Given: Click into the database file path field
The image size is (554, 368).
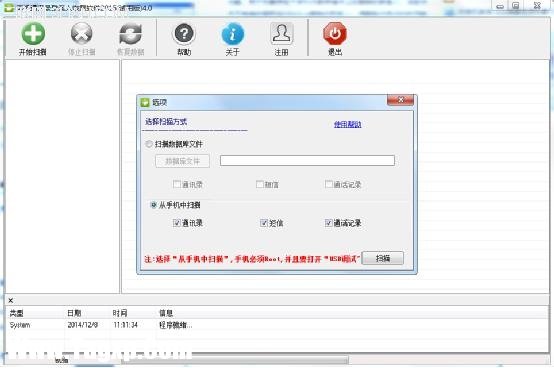Looking at the screenshot, I should [x=307, y=160].
